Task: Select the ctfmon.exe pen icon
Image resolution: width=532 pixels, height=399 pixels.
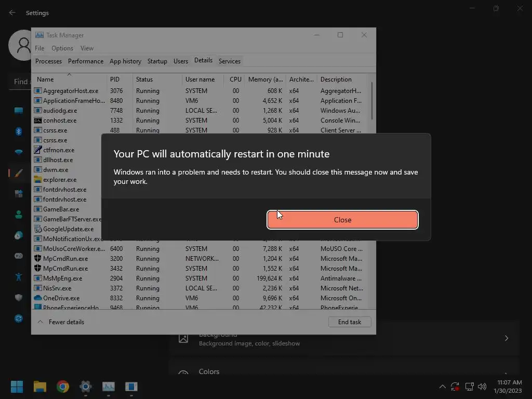Action: tap(37, 150)
